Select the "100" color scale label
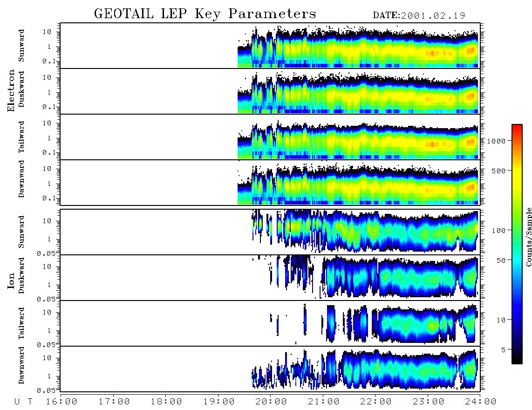532x410 pixels. tap(499, 231)
